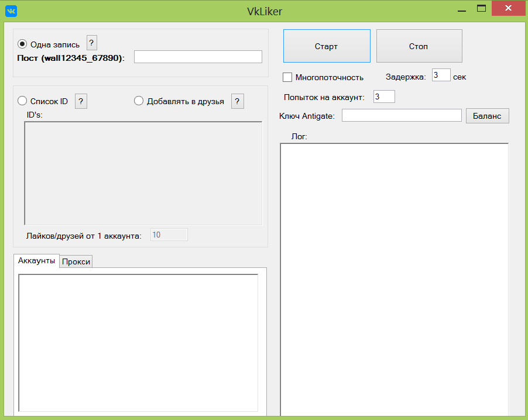Click the "Старт" button
The image size is (528, 420).
(327, 46)
